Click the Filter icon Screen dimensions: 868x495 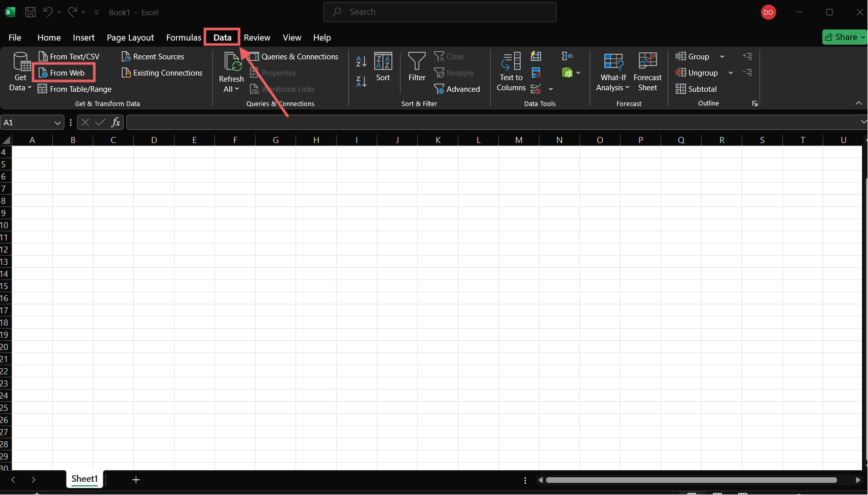coord(417,68)
